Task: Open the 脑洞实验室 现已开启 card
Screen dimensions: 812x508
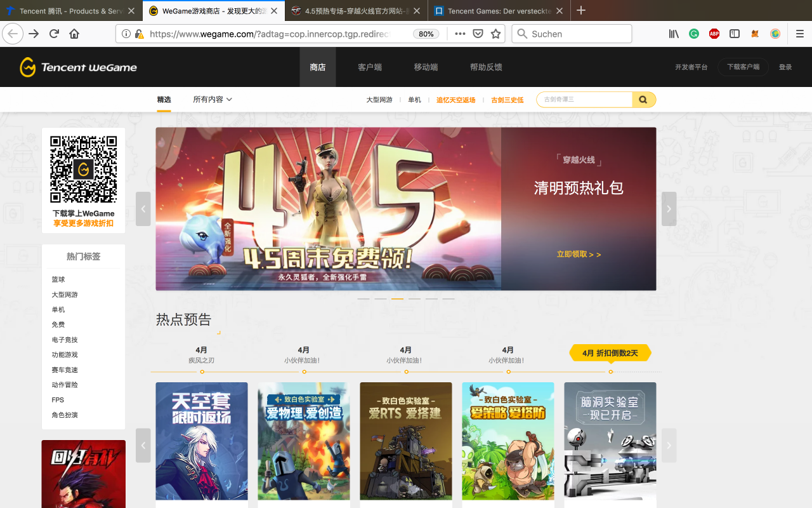Action: pyautogui.click(x=610, y=441)
